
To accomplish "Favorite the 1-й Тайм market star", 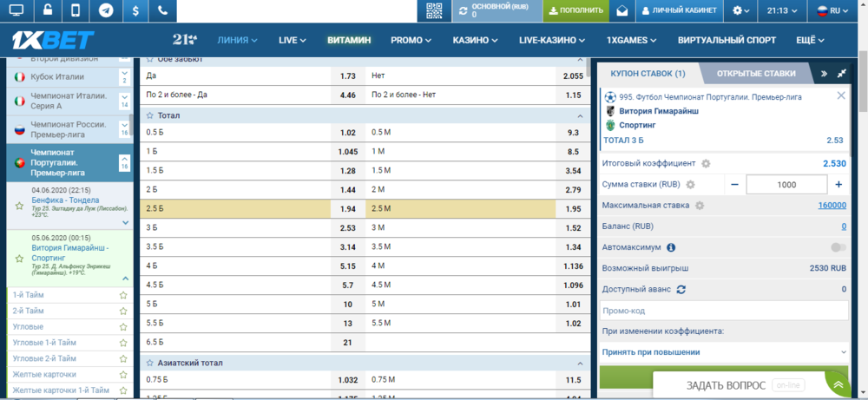I will click(x=123, y=295).
